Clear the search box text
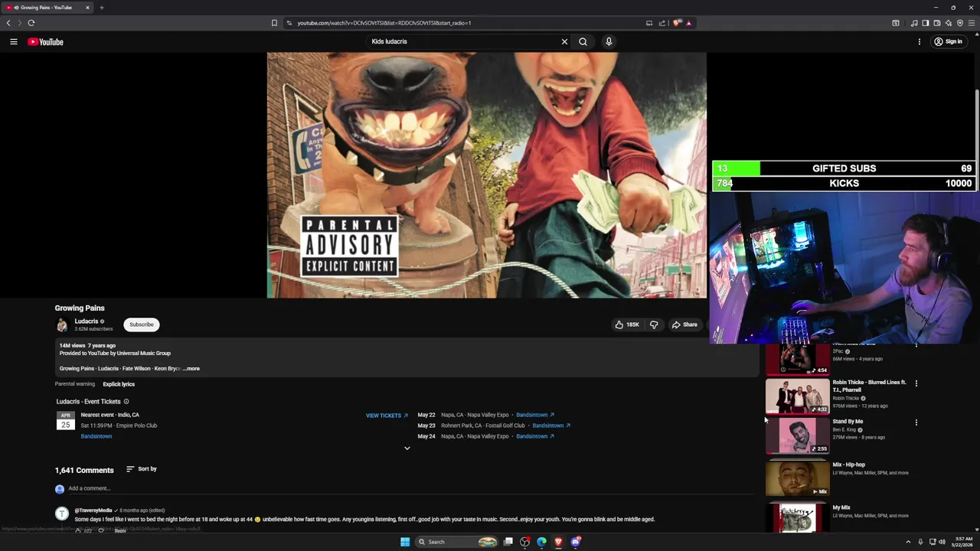 (564, 42)
